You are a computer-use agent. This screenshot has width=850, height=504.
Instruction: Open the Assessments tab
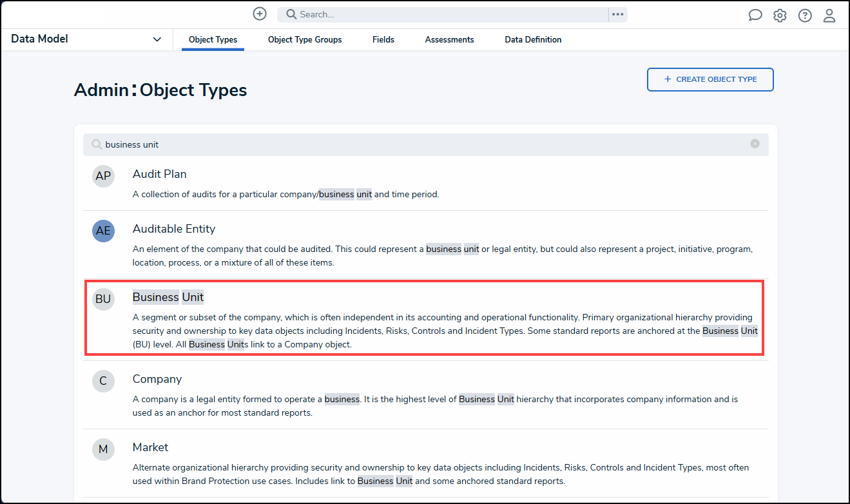[449, 39]
